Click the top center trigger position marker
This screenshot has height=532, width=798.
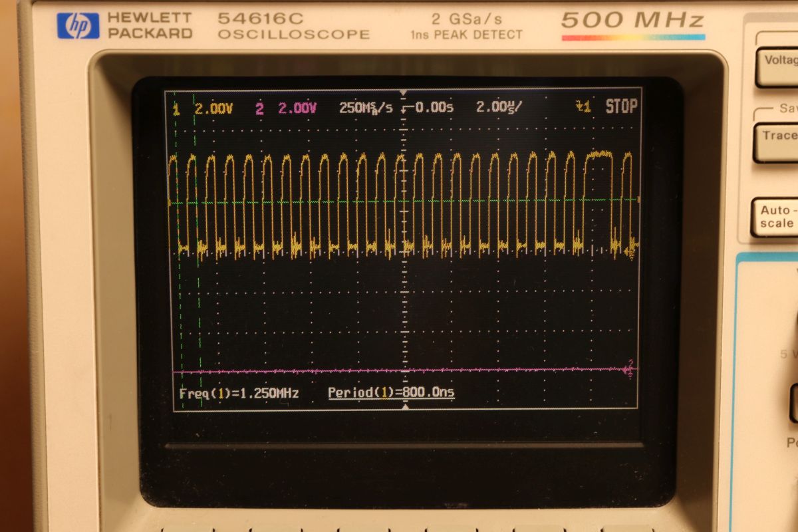pyautogui.click(x=403, y=92)
